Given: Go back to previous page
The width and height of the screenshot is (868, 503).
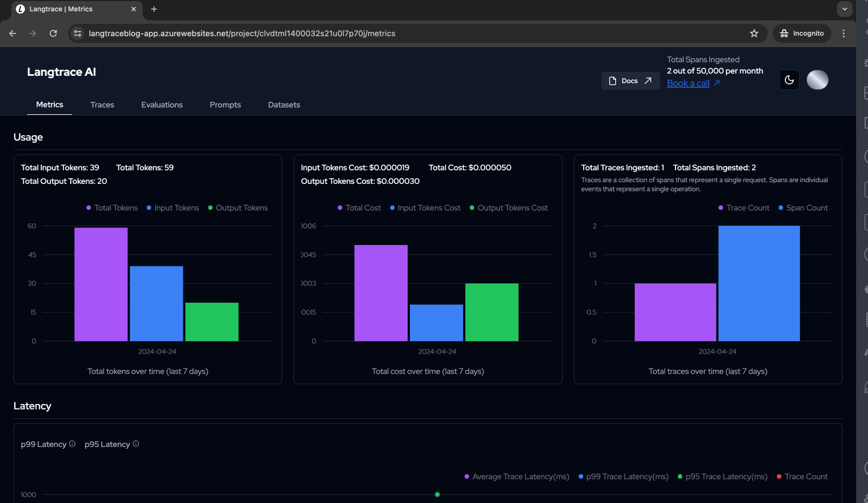Looking at the screenshot, I should pos(12,33).
